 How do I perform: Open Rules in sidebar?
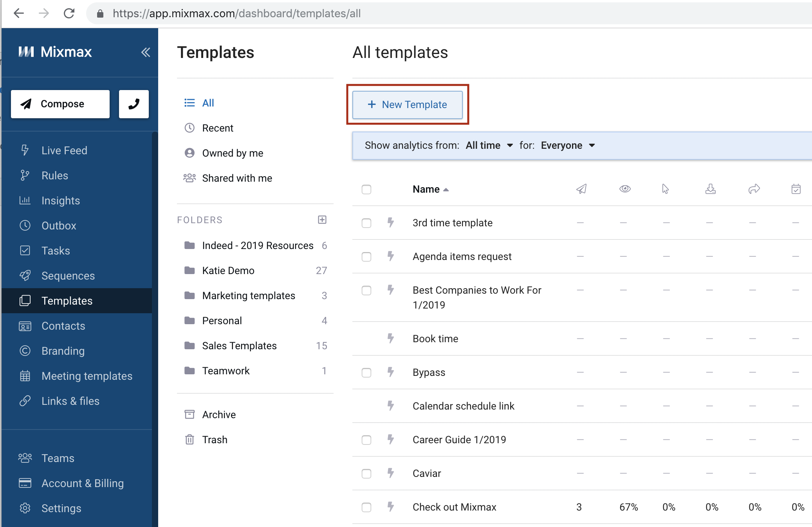tap(55, 175)
